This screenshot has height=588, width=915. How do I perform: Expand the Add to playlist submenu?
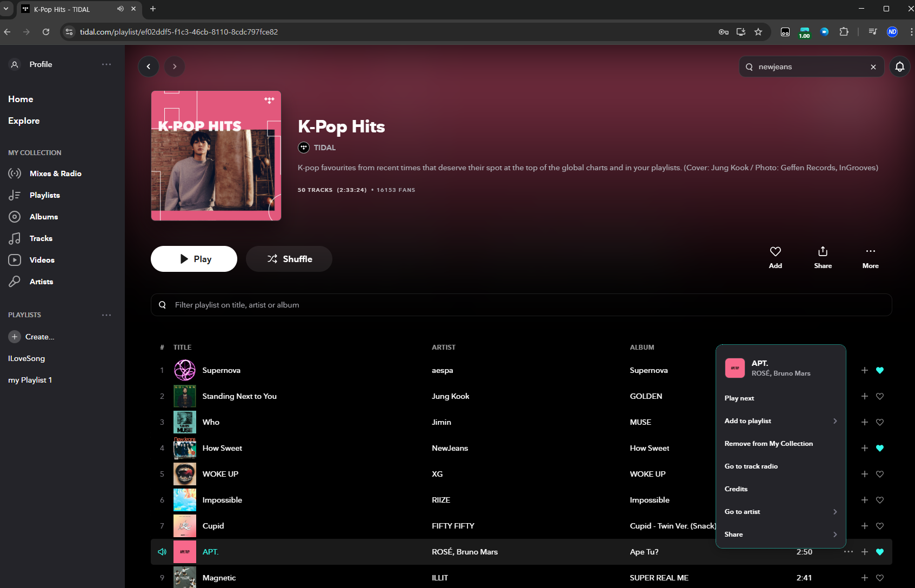click(x=781, y=421)
